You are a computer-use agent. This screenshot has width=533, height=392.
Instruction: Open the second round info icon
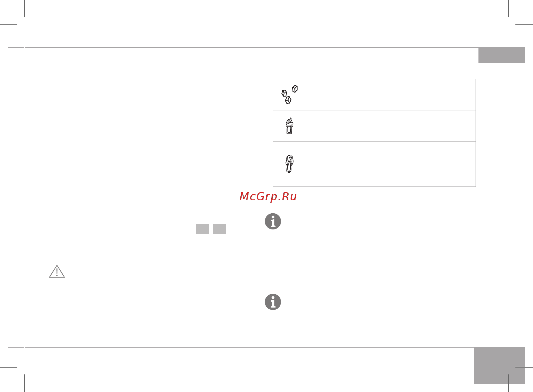pos(273,302)
